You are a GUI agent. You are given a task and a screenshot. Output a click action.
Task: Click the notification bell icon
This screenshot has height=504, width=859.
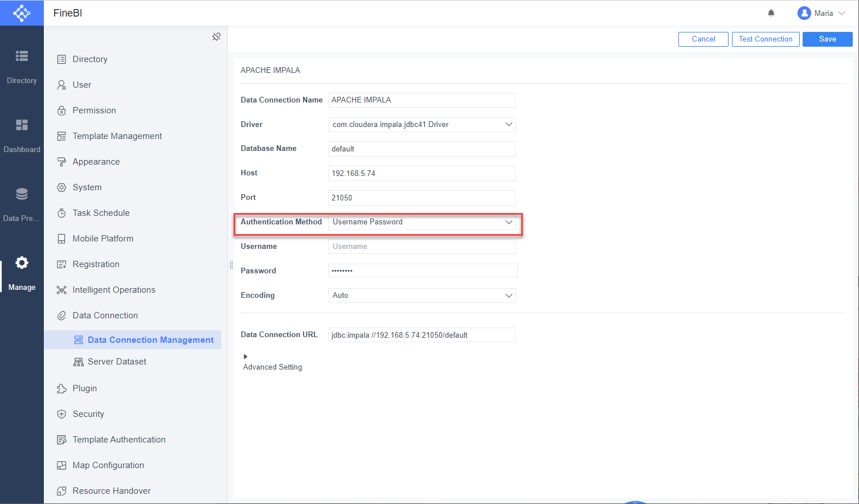click(x=771, y=13)
